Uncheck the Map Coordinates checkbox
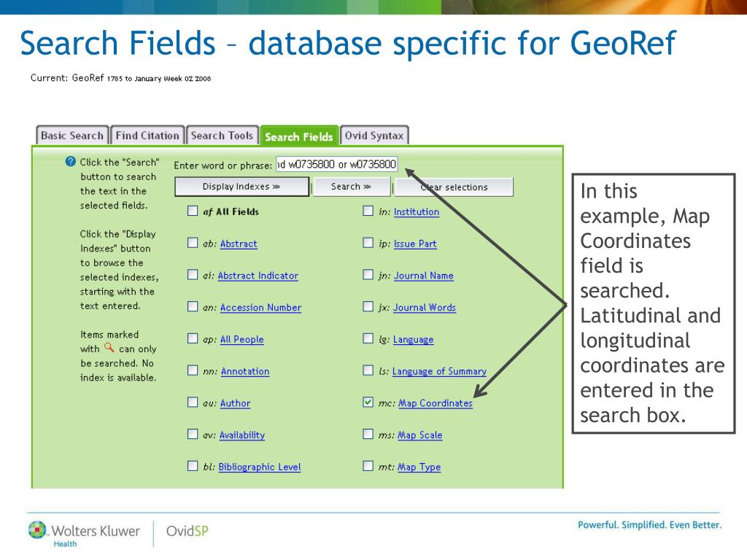 tap(368, 402)
